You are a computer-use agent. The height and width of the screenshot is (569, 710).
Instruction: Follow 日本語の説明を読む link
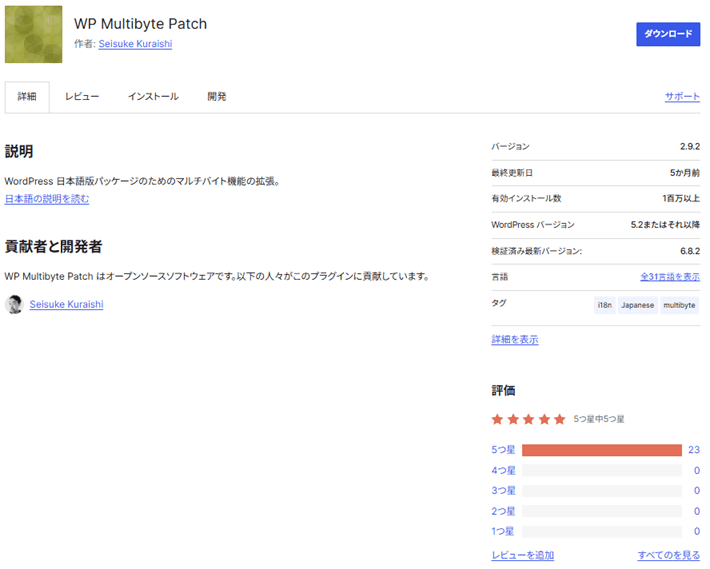(47, 199)
